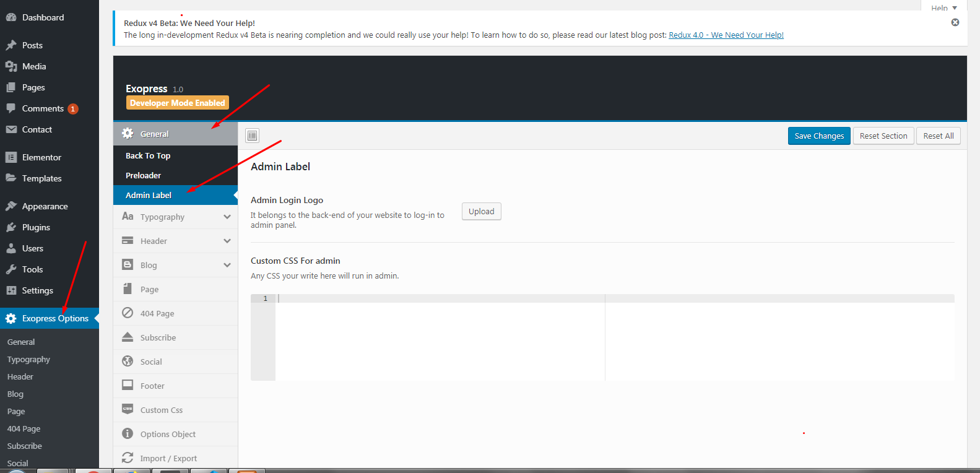Image resolution: width=980 pixels, height=473 pixels.
Task: Click the Reset Section button
Action: [x=883, y=136]
